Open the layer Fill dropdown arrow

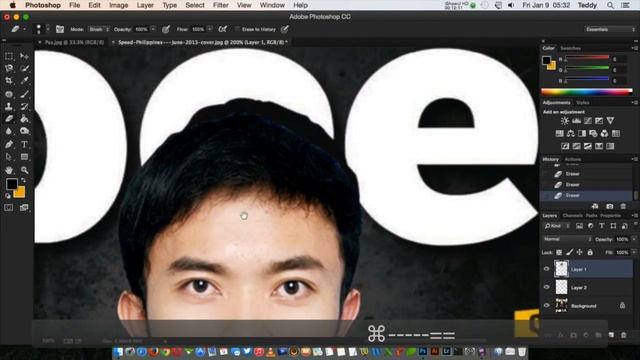point(634,253)
